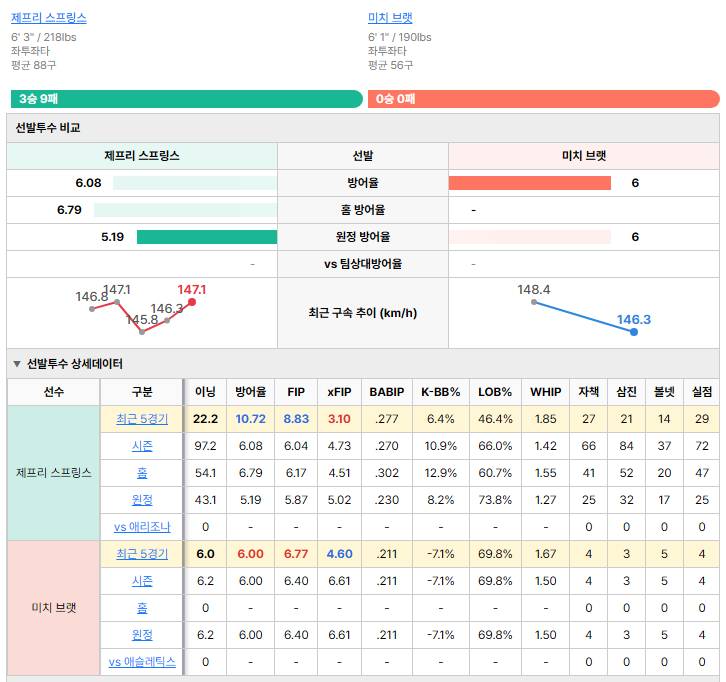Click 제프리 스프링스 name cell in detail table
Viewport: 726px width, 682px height.
coord(54,473)
